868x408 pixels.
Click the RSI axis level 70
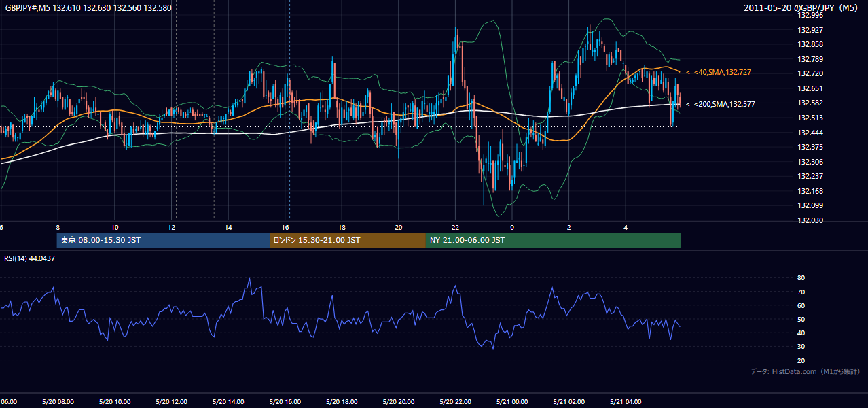pos(801,292)
